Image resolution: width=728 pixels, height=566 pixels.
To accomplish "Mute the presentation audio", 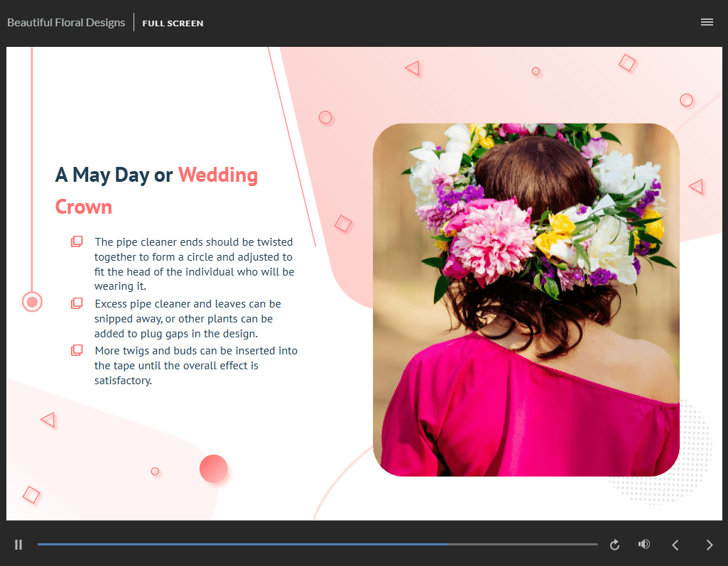I will coord(644,545).
